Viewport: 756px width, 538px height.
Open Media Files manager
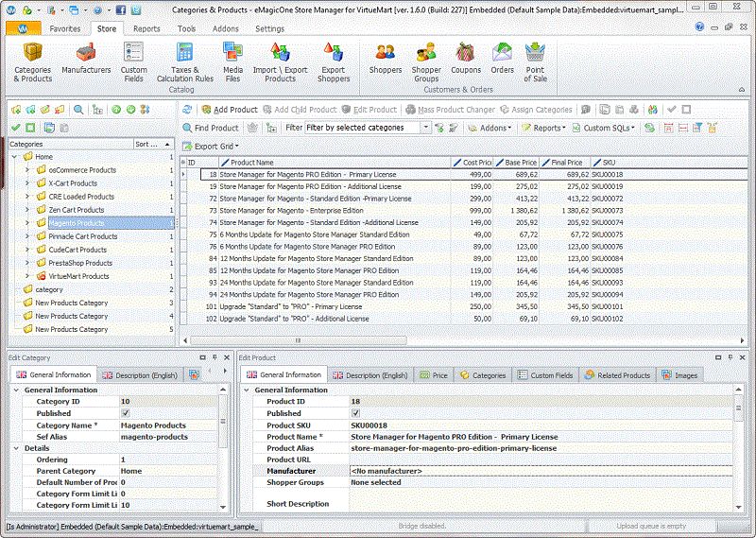tap(232, 62)
